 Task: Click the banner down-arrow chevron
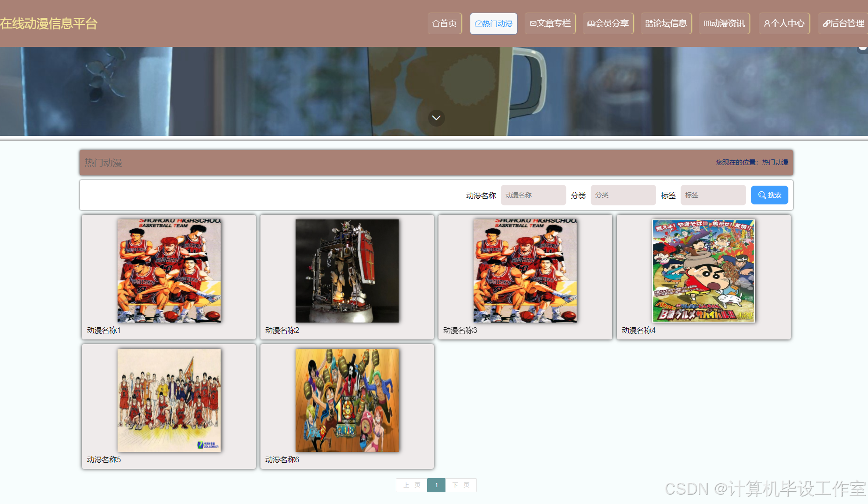(x=436, y=118)
